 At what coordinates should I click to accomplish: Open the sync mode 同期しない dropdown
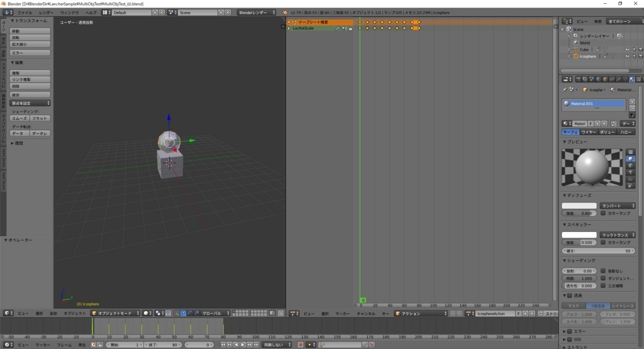tap(277, 345)
